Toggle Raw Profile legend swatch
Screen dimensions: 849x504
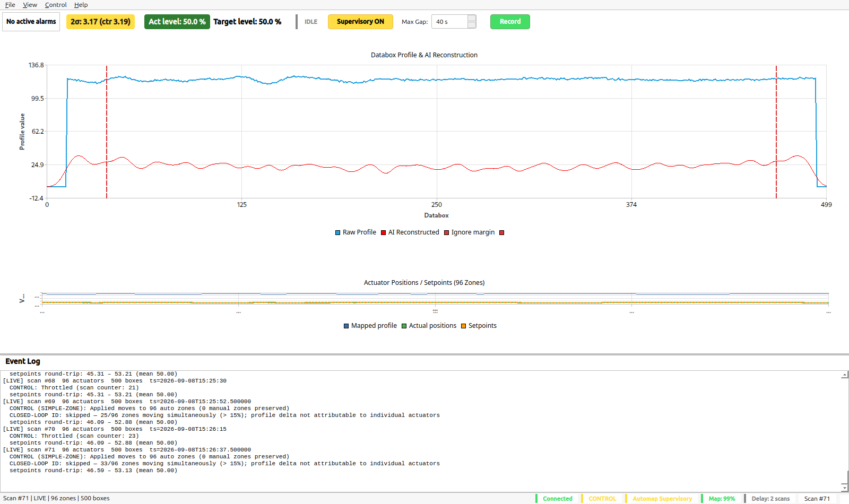click(337, 232)
